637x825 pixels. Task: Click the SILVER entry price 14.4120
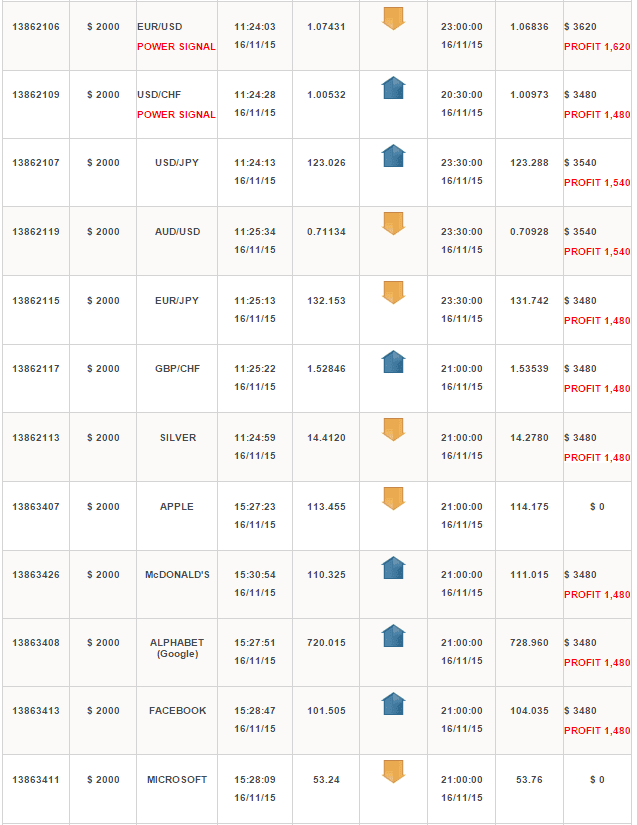pyautogui.click(x=326, y=438)
